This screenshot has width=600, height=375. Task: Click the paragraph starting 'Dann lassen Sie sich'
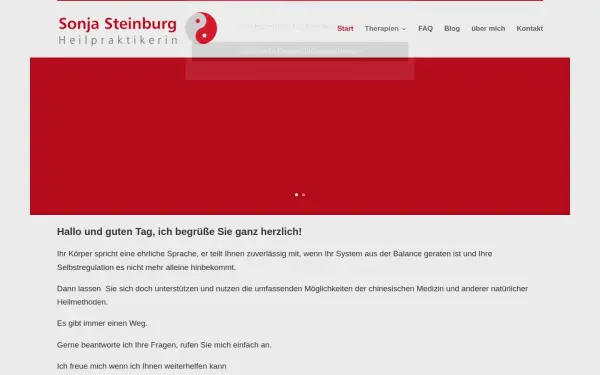point(292,295)
